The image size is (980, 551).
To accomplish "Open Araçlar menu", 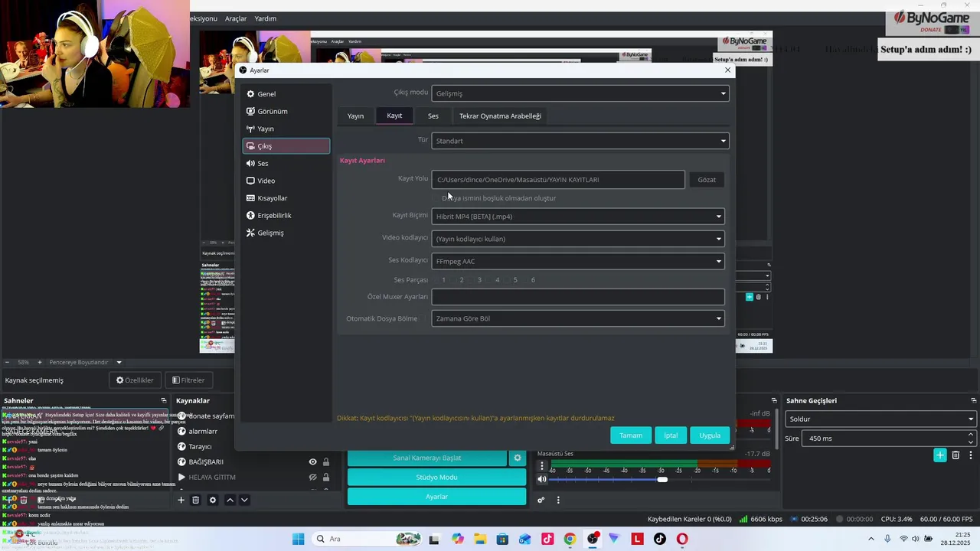I will 236,18.
